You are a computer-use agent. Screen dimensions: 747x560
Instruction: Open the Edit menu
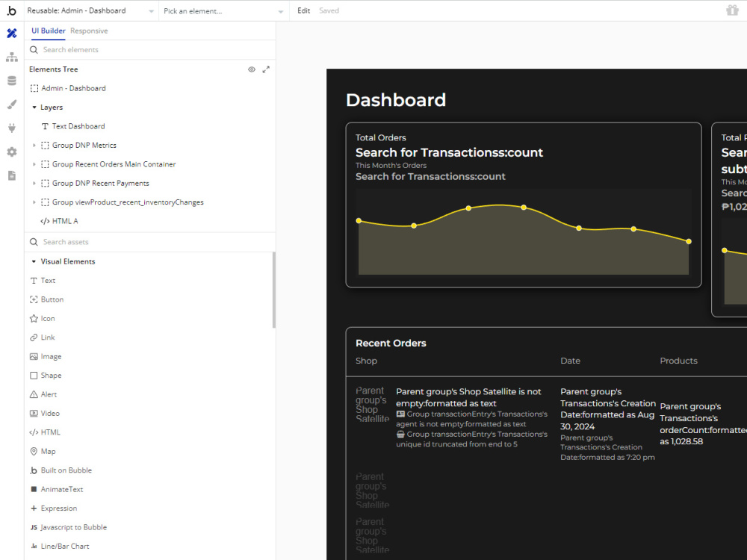click(x=303, y=10)
